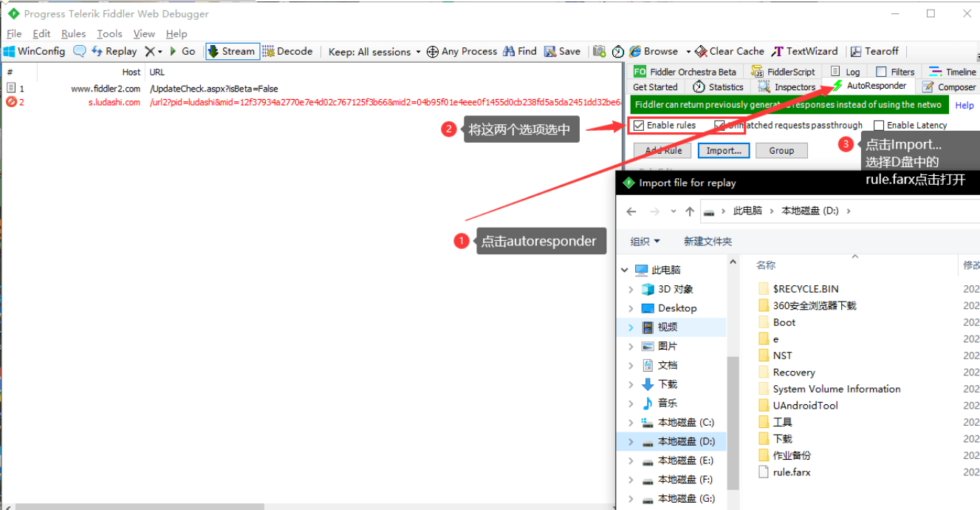Switch to FiddlerScript tab

[x=783, y=72]
